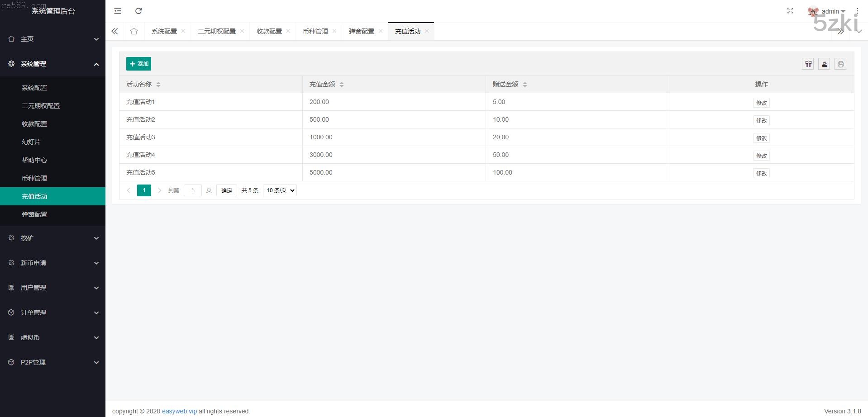868x417 pixels.
Task: Open the column filter icon in the table toolbar
Action: 808,64
